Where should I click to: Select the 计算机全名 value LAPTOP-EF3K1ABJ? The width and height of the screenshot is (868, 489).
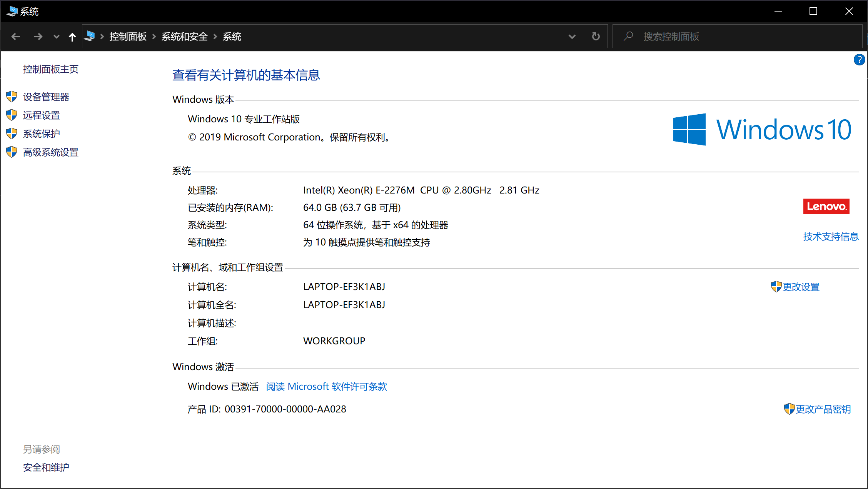click(344, 305)
